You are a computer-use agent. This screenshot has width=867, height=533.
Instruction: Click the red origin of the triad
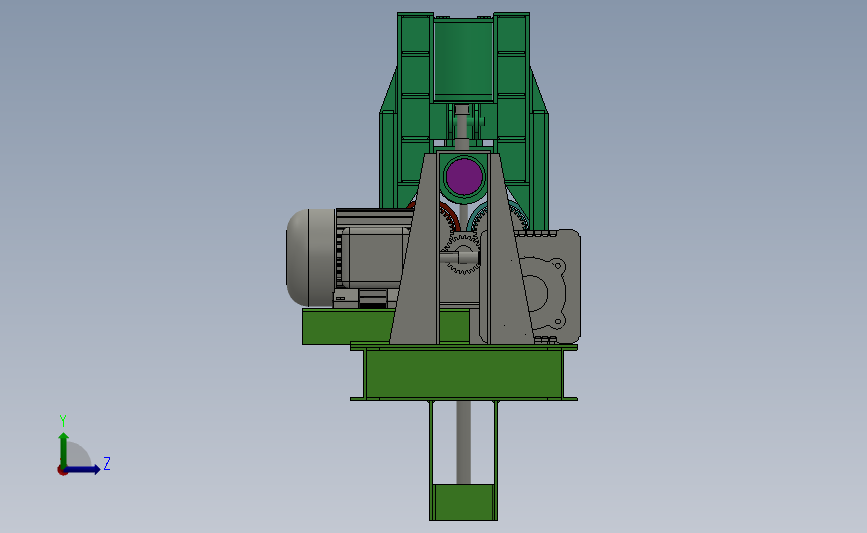click(62, 471)
